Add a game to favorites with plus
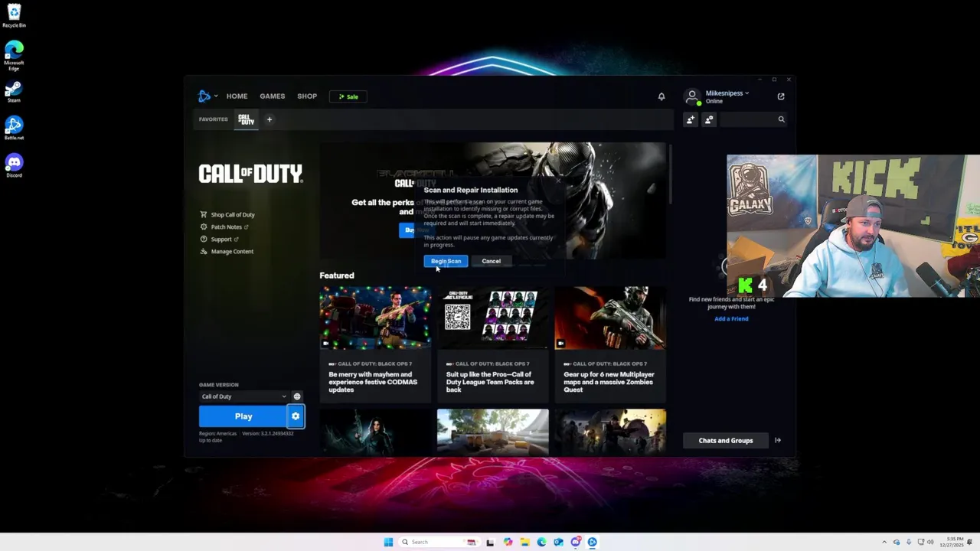Image resolution: width=980 pixels, height=551 pixels. click(x=269, y=119)
